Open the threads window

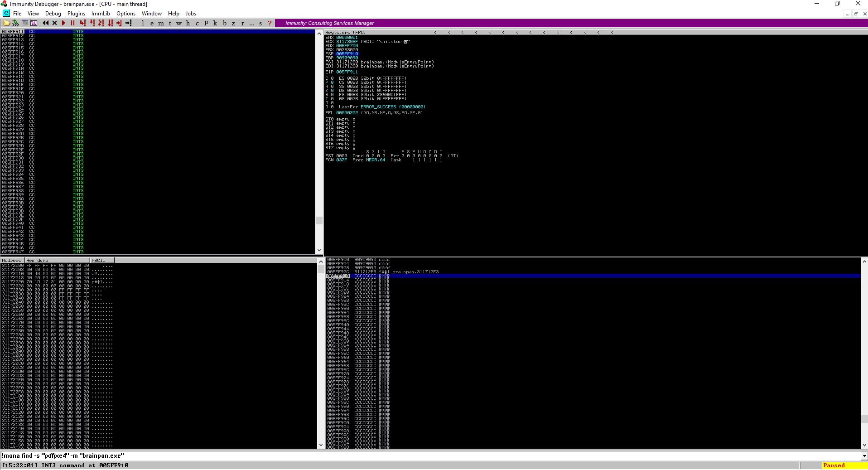point(170,23)
